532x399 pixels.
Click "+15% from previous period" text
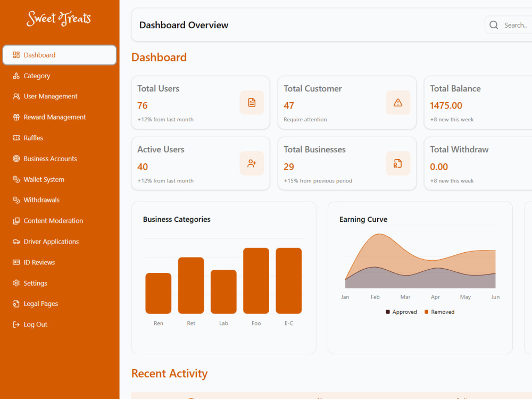[318, 181]
